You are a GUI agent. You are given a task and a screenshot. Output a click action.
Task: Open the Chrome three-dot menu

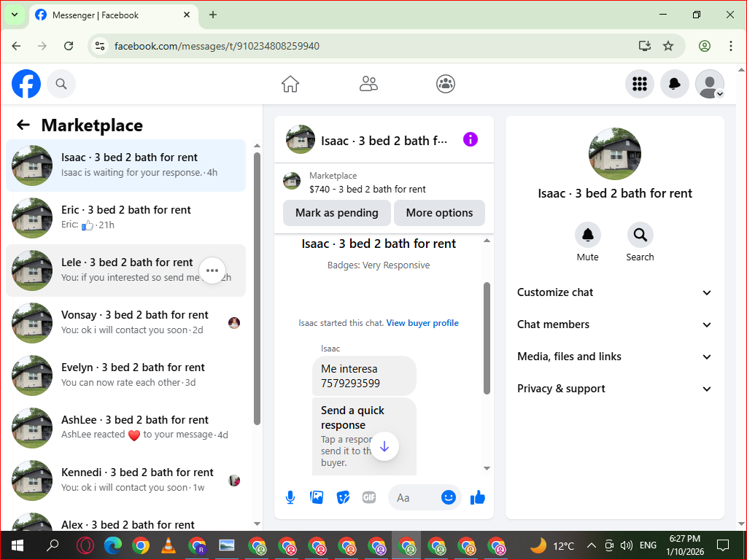pyautogui.click(x=731, y=46)
